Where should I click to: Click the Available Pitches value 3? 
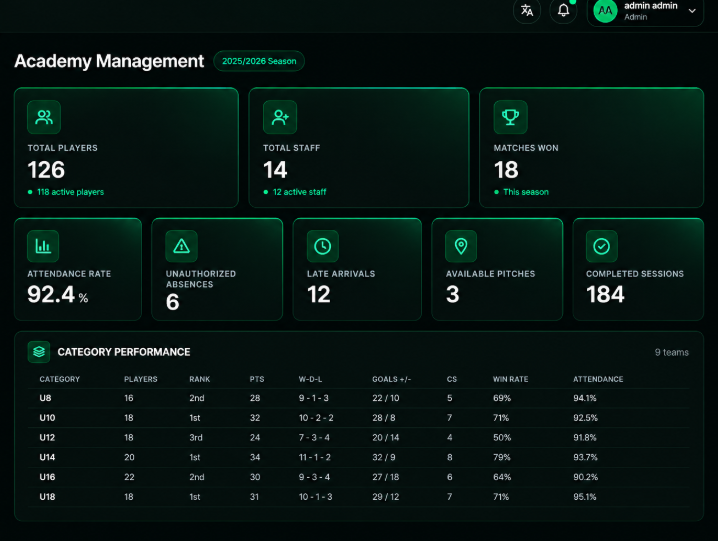(452, 294)
